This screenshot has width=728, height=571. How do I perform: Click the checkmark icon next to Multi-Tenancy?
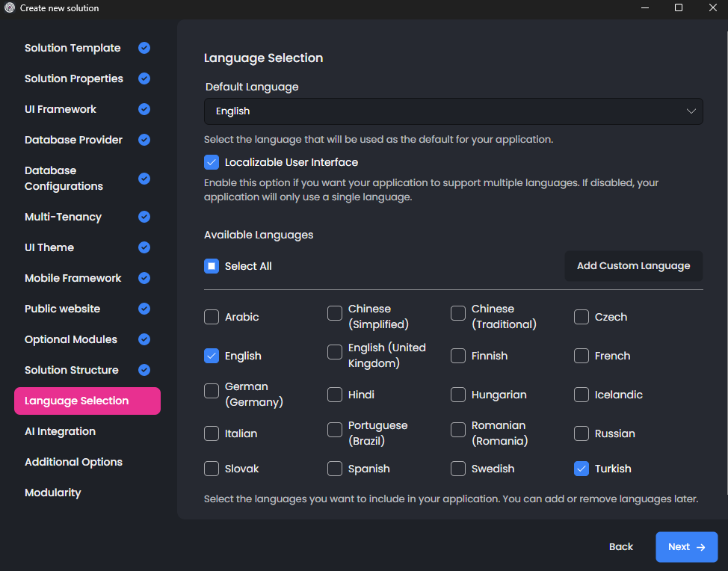tap(144, 217)
